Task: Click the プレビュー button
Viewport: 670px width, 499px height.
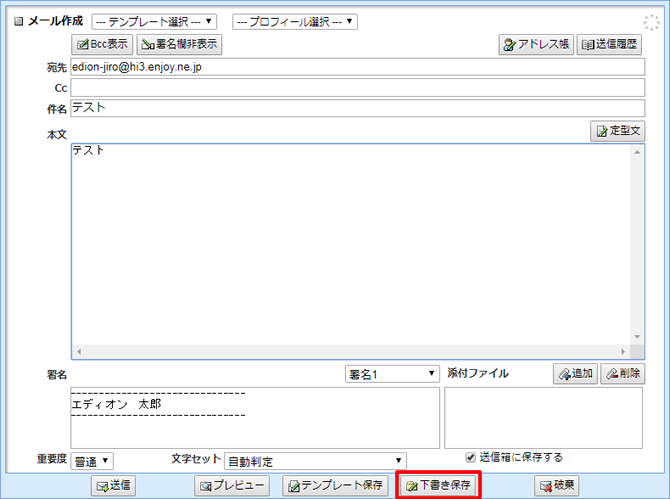Action: click(231, 485)
